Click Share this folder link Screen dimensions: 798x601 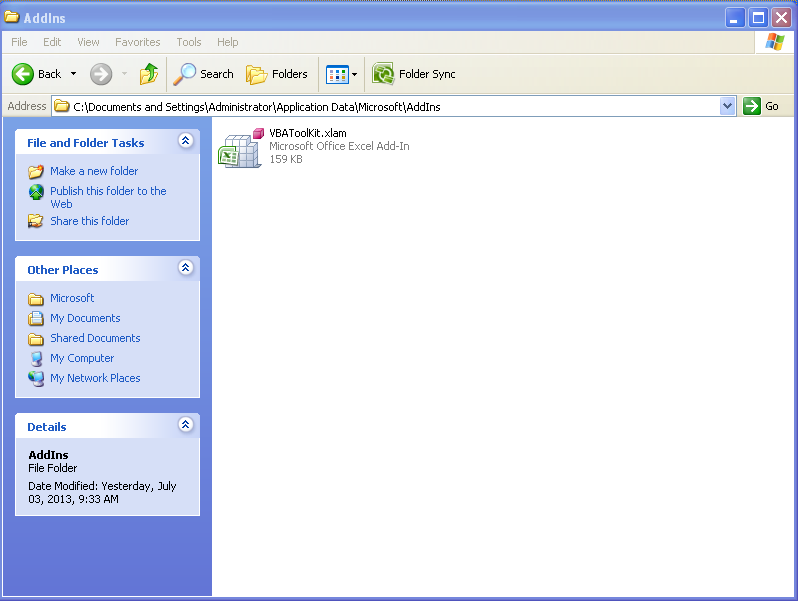click(x=90, y=221)
